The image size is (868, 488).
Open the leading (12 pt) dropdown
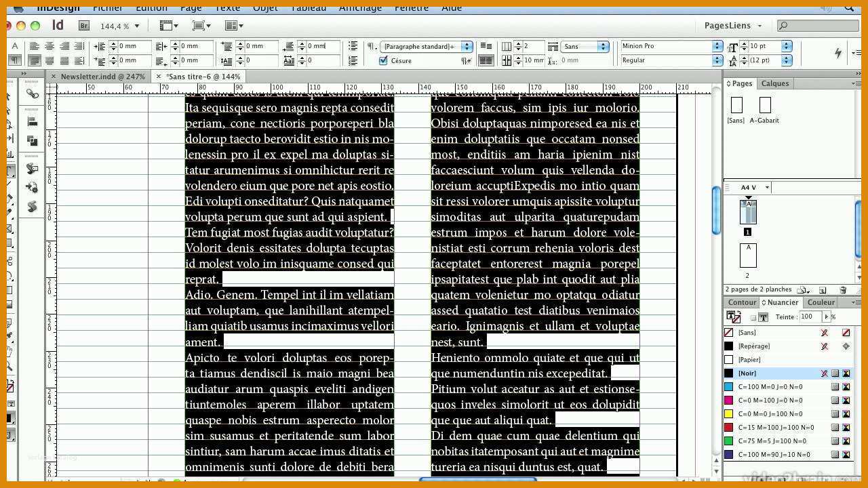[786, 60]
